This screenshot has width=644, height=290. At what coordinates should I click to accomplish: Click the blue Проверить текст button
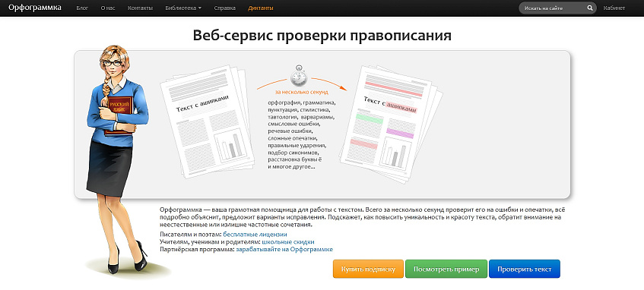point(525,269)
